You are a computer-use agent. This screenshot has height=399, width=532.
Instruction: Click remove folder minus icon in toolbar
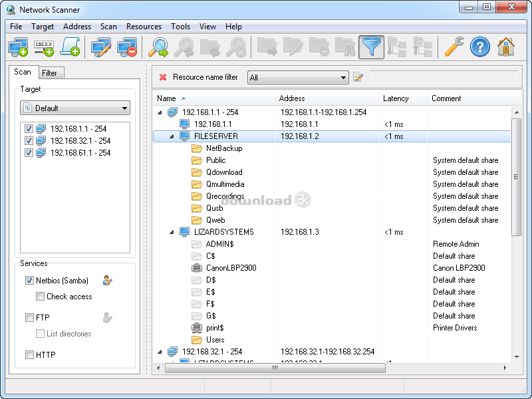coord(319,47)
